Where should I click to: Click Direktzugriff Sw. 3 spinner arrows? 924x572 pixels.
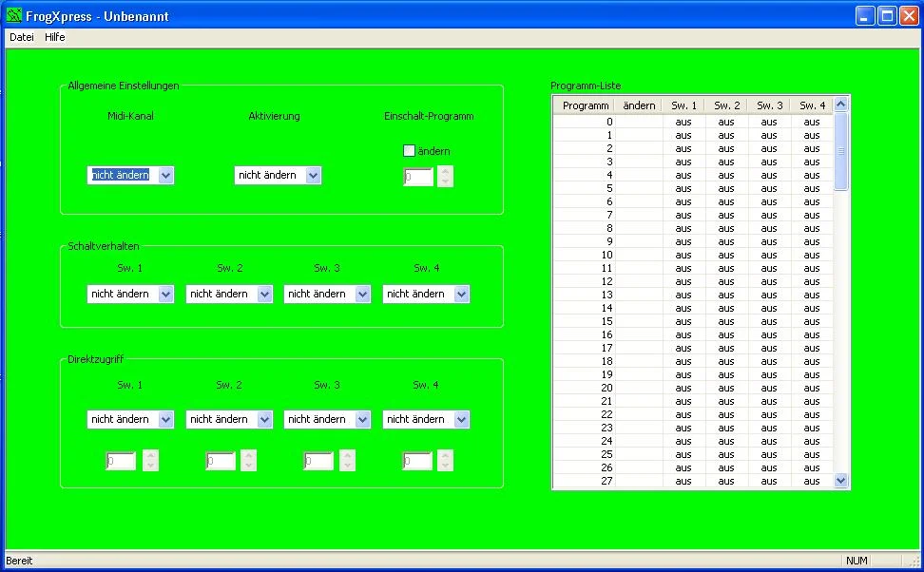pyautogui.click(x=348, y=461)
